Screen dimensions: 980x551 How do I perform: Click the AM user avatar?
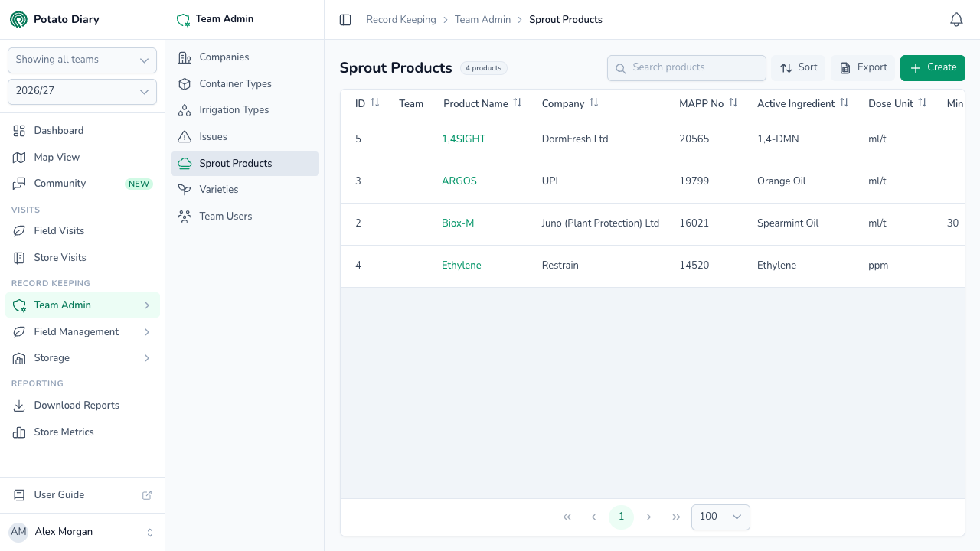click(x=18, y=532)
